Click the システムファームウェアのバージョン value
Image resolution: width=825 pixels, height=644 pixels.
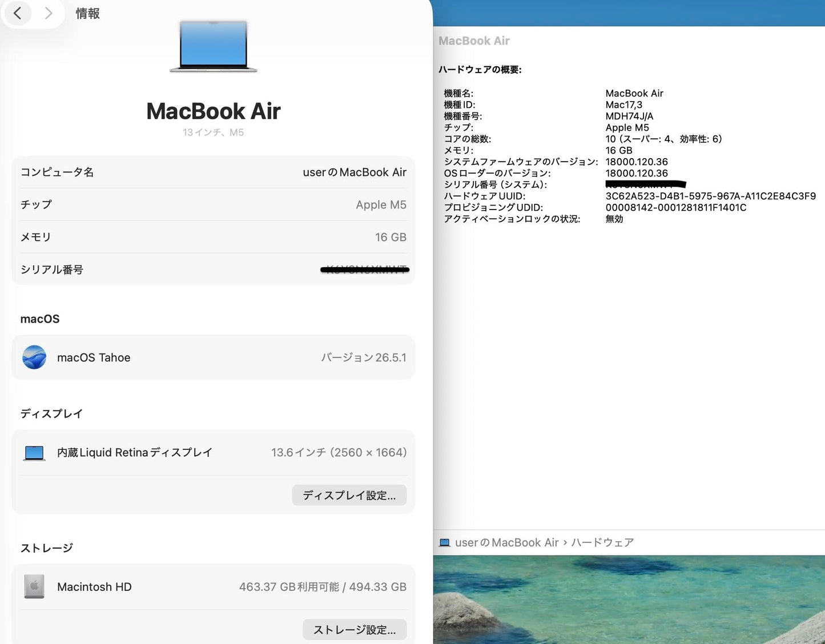pyautogui.click(x=637, y=162)
